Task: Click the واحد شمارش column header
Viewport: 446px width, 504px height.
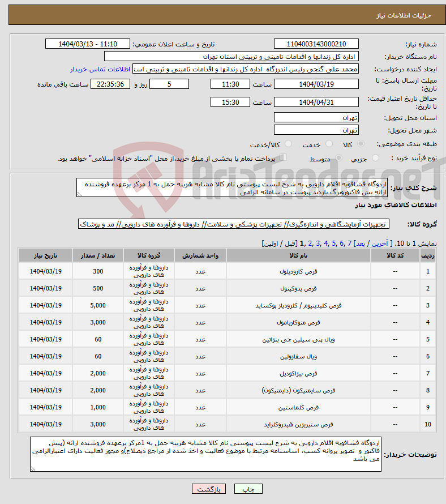Action: coord(200,255)
